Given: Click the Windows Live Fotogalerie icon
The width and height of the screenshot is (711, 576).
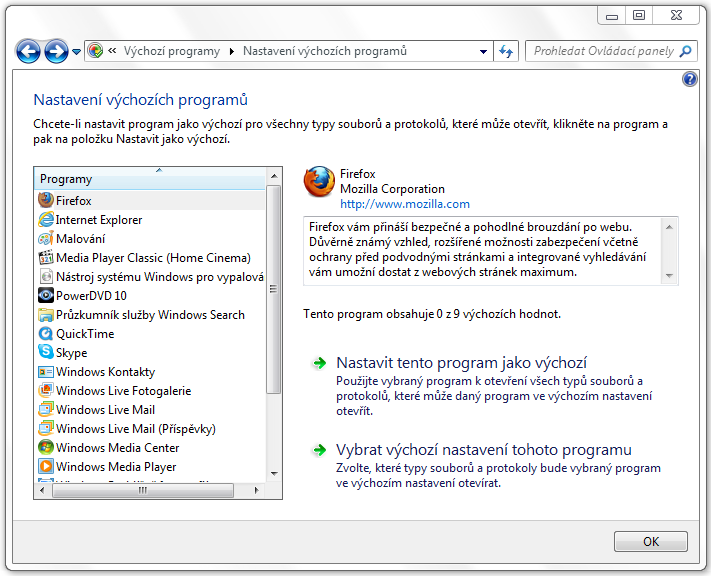Looking at the screenshot, I should pos(46,391).
